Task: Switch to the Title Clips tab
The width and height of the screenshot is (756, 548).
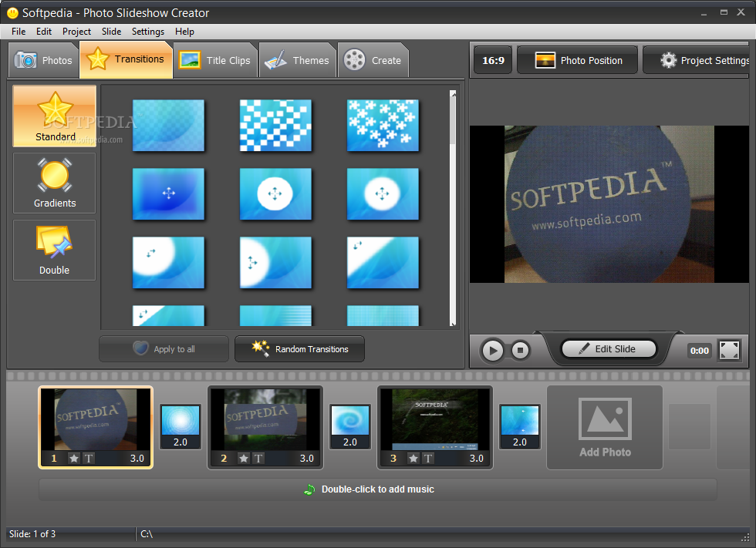Action: point(215,60)
